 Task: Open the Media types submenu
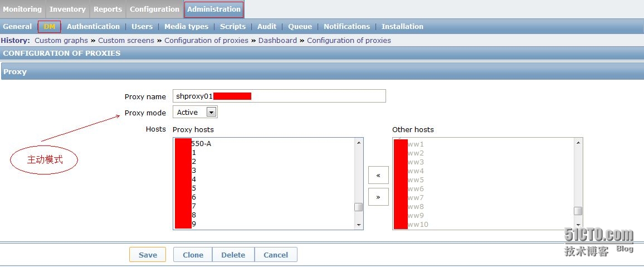186,26
